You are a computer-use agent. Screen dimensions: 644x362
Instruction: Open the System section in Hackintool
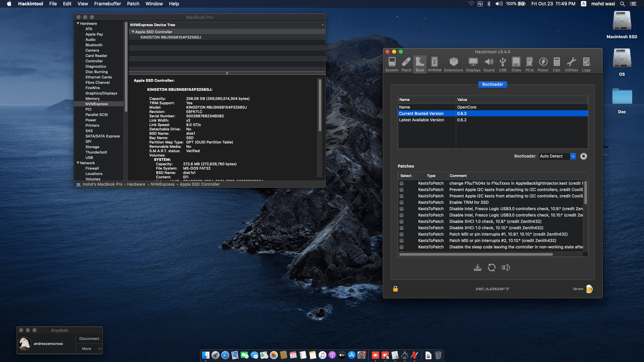click(x=391, y=64)
